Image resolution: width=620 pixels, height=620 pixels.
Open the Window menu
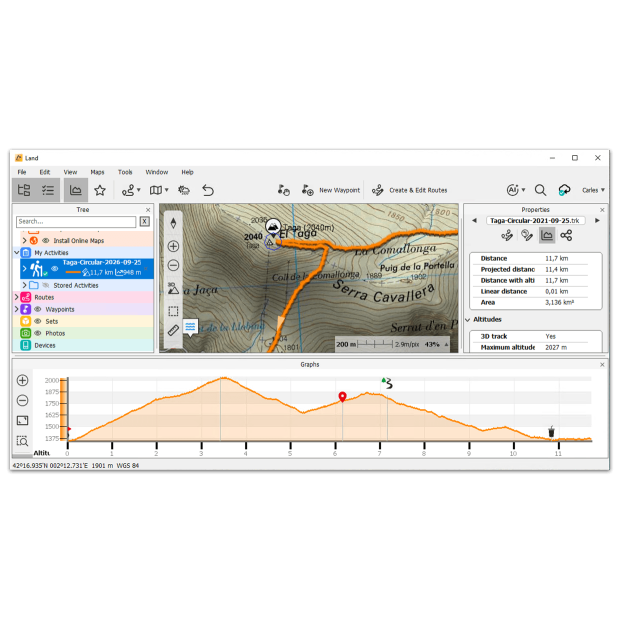tap(157, 172)
